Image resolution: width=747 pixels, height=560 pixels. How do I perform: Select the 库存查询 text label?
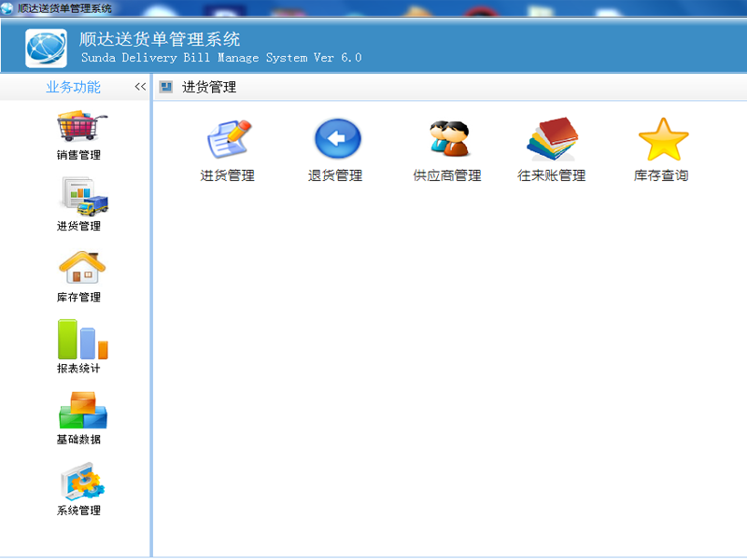coord(661,175)
